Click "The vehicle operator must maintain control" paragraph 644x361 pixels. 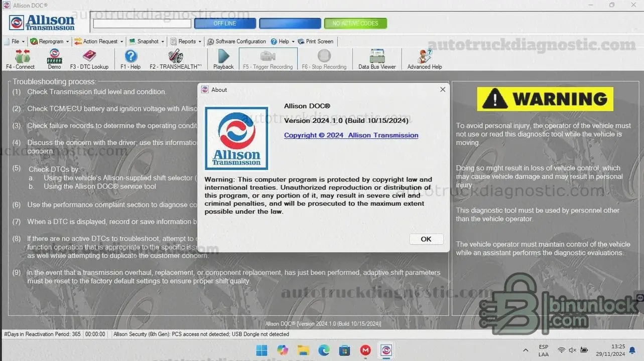click(x=543, y=249)
